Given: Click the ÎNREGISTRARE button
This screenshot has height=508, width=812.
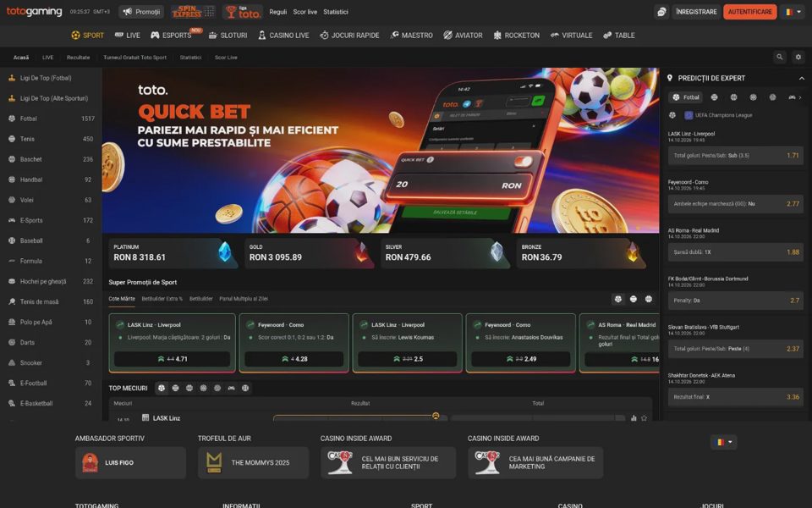Looking at the screenshot, I should point(696,11).
